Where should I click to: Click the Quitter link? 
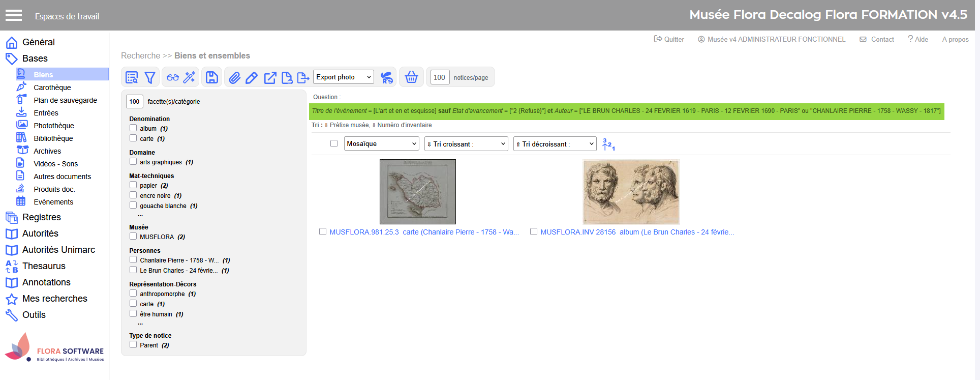coord(669,39)
